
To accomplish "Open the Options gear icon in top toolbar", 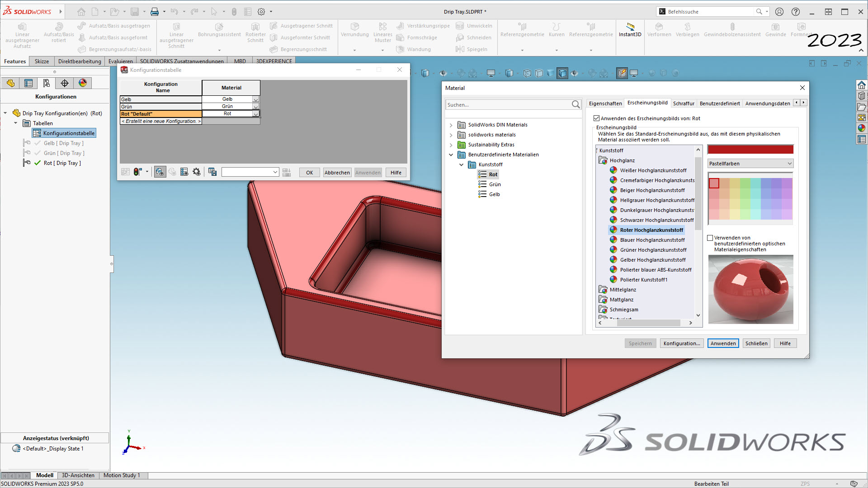I will click(x=261, y=12).
